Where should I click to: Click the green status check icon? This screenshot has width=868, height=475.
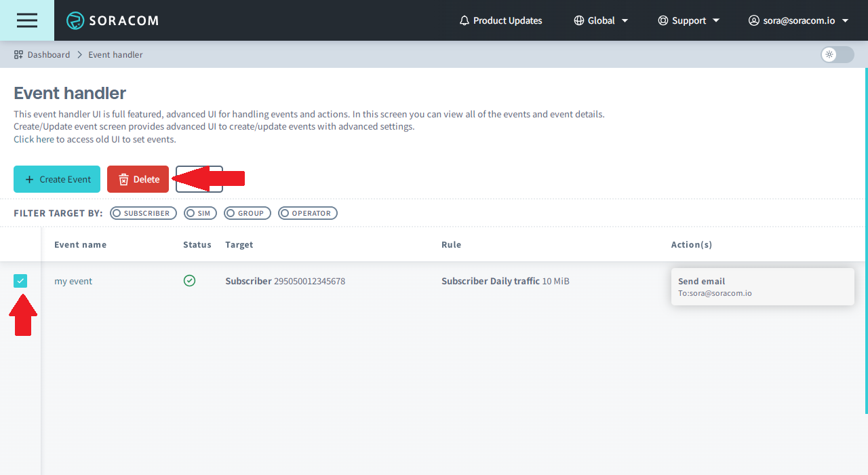[189, 280]
